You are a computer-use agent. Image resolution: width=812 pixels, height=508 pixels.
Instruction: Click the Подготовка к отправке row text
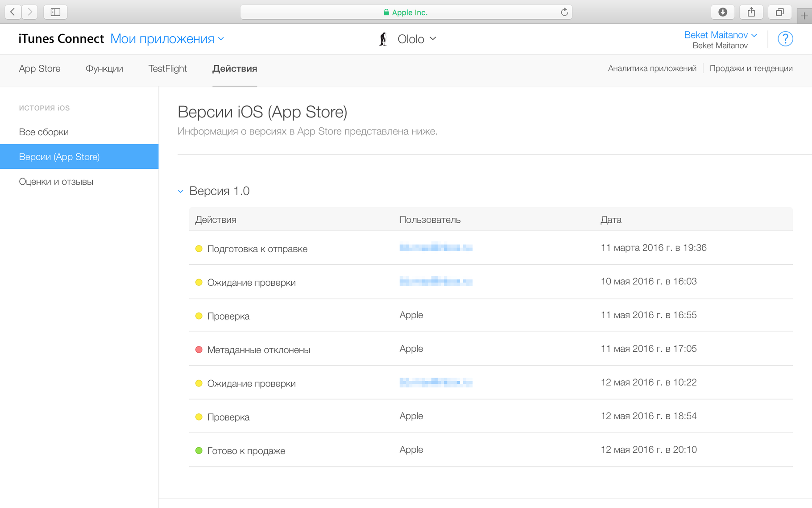click(x=257, y=249)
